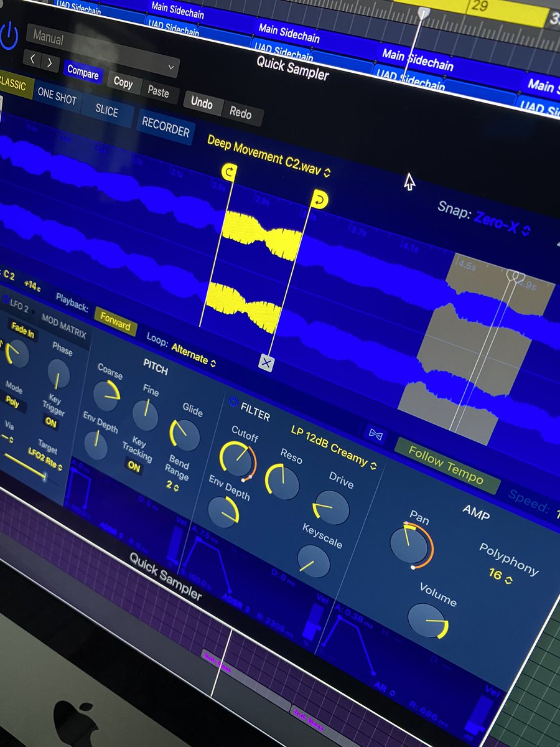The image size is (560, 747).
Task: Toggle the plugin power button
Action: click(8, 35)
